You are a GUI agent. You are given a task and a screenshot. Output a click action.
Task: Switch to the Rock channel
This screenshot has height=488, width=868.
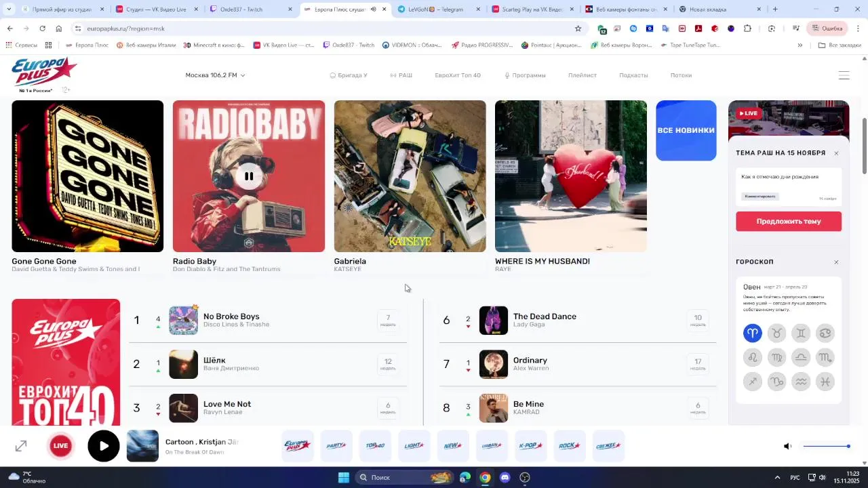point(570,446)
